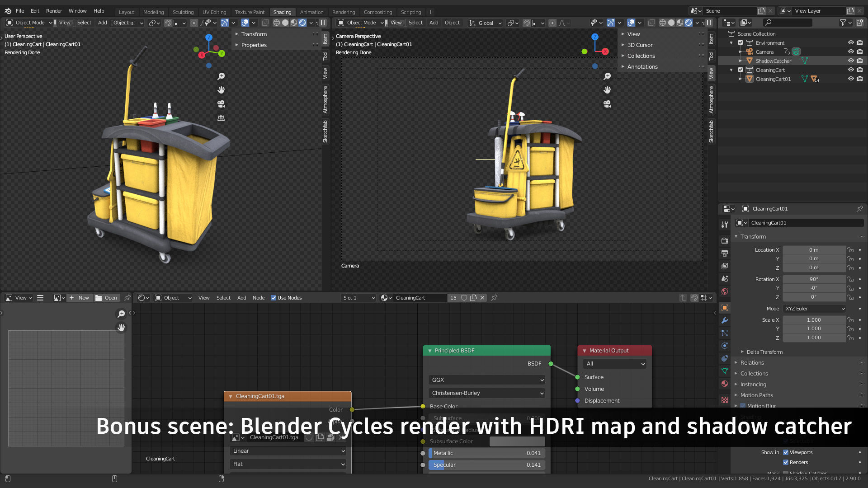Select wireframe shading in camera viewport header

click(x=663, y=23)
